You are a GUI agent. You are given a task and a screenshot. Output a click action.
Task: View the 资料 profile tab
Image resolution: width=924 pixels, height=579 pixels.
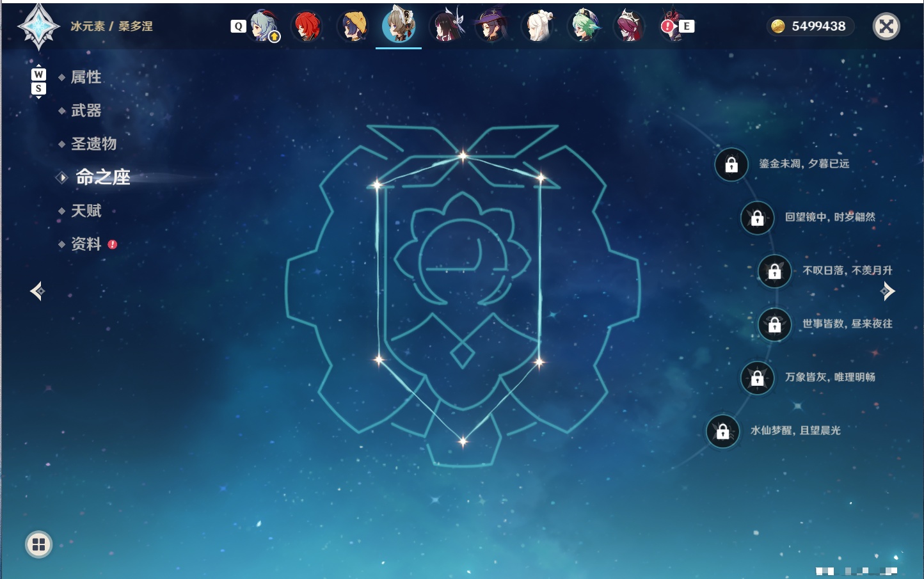[x=86, y=244]
